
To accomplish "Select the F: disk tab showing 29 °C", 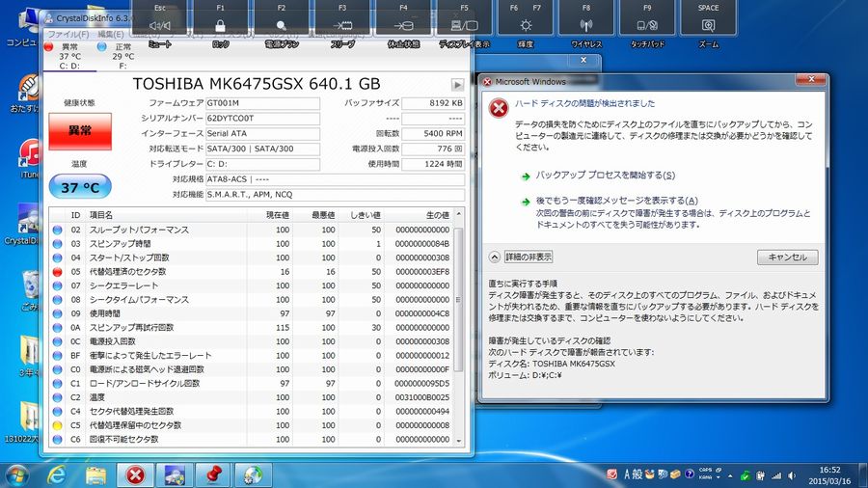I will pos(122,57).
